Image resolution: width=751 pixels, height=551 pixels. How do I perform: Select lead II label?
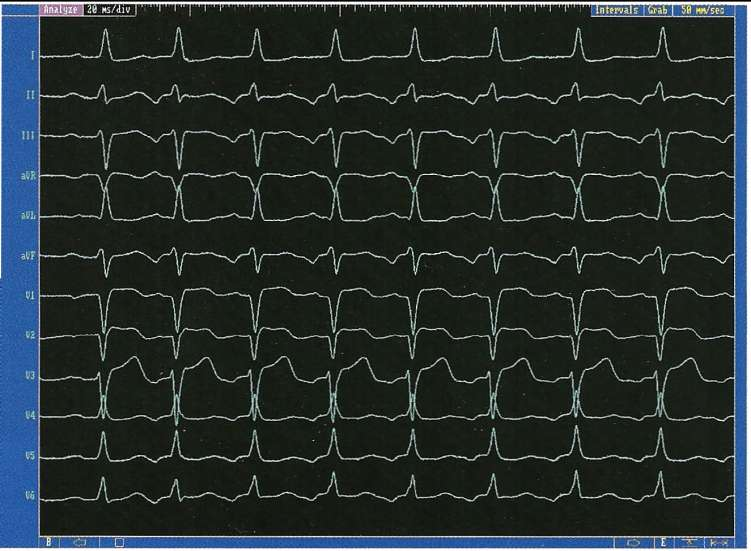(x=30, y=95)
